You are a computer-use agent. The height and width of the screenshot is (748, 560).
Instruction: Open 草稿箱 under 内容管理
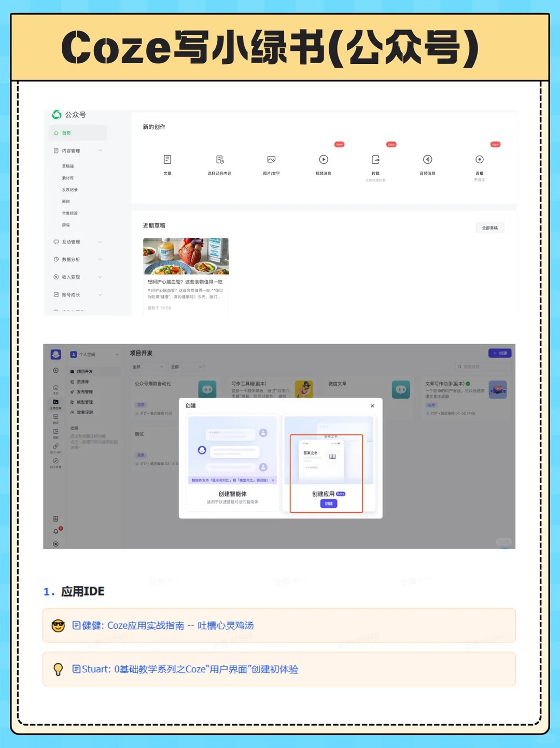[68, 166]
